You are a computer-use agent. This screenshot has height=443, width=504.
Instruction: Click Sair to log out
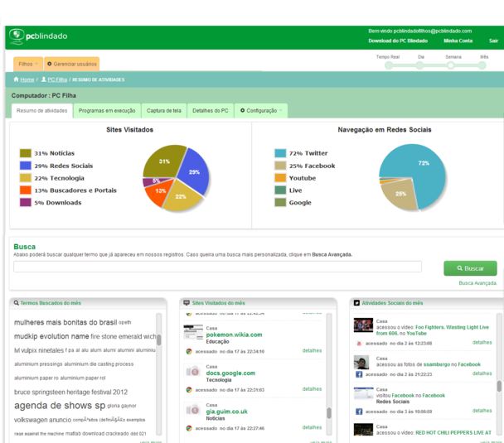coord(493,41)
